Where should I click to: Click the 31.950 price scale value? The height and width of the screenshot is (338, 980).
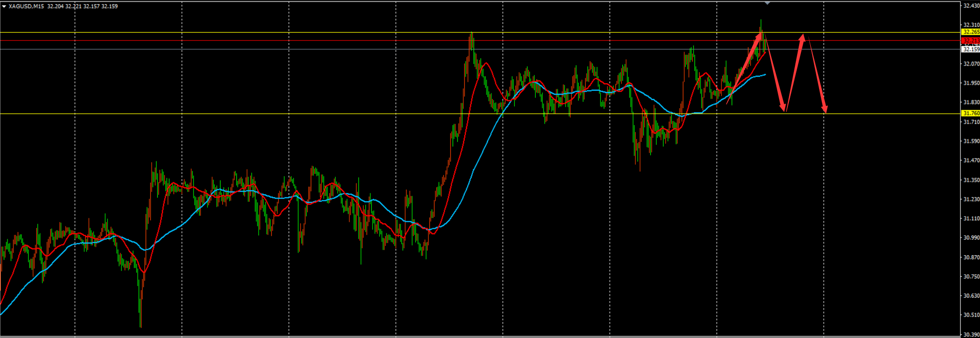971,83
